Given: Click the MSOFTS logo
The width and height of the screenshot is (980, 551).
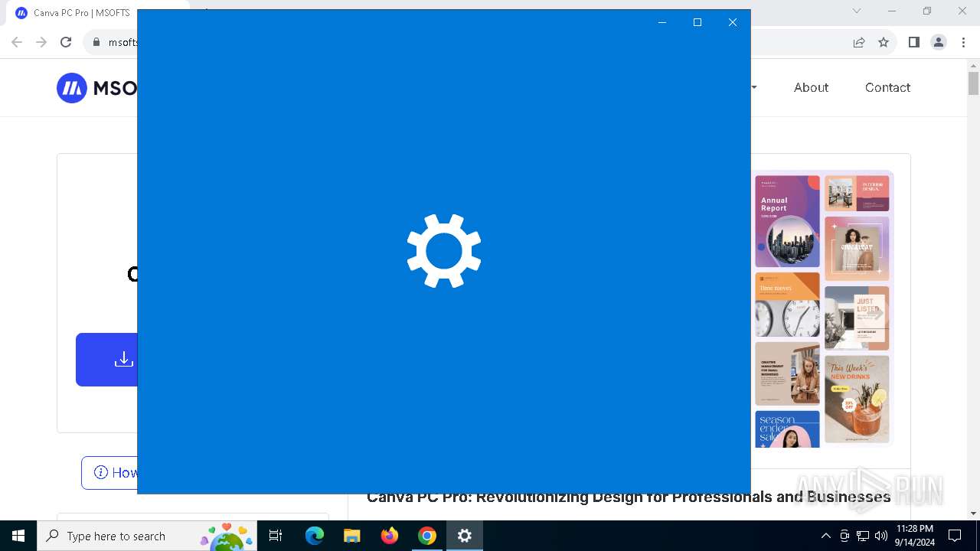Looking at the screenshot, I should tap(96, 88).
